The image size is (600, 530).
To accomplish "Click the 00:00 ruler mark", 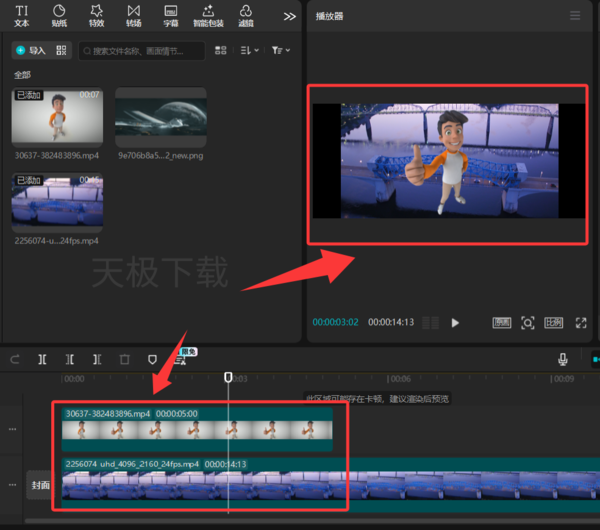I will (x=74, y=379).
